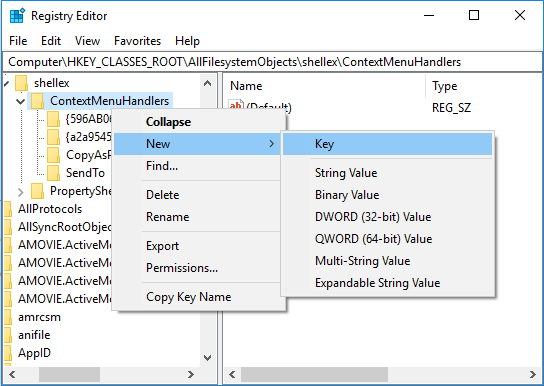This screenshot has height=386, width=544.
Task: Click the anifile key folder icon
Action: point(8,335)
